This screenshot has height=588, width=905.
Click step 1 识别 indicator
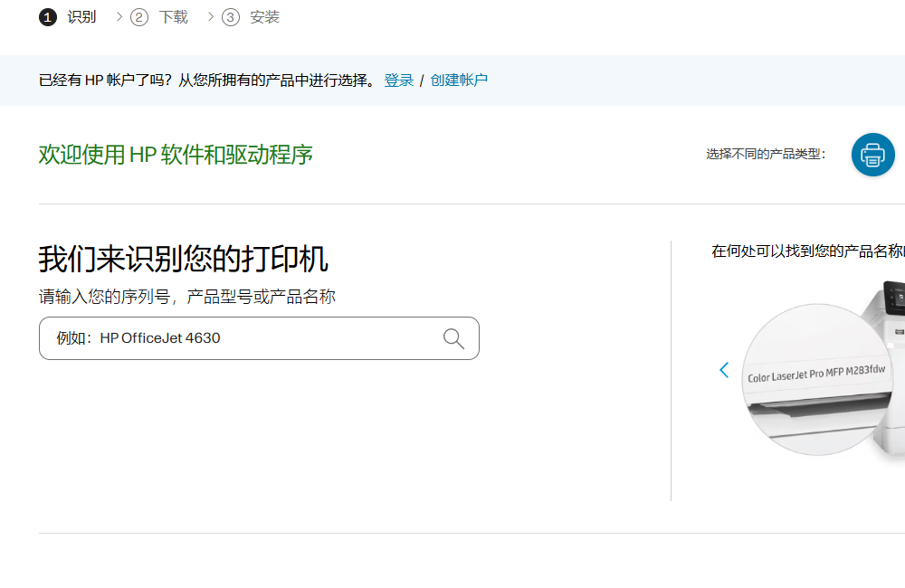68,17
